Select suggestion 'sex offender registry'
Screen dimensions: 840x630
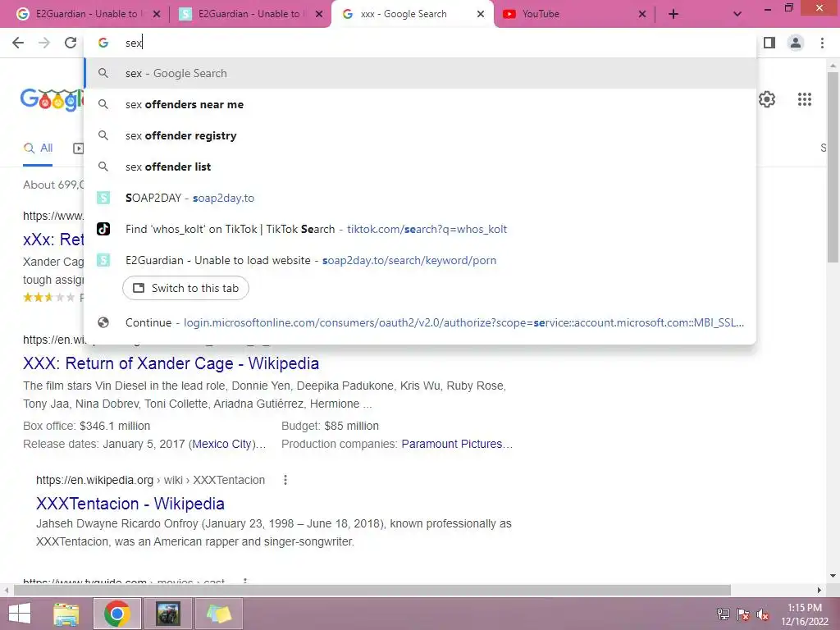pos(421,135)
